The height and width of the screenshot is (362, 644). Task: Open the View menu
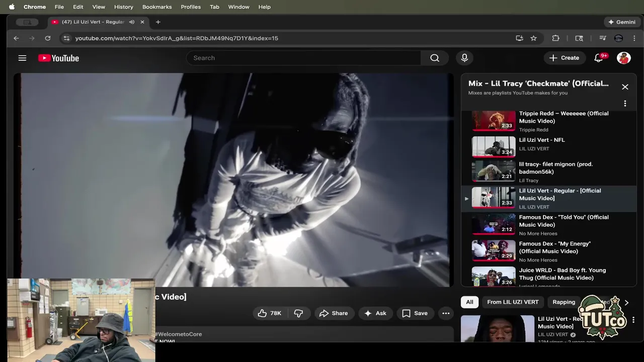[99, 7]
